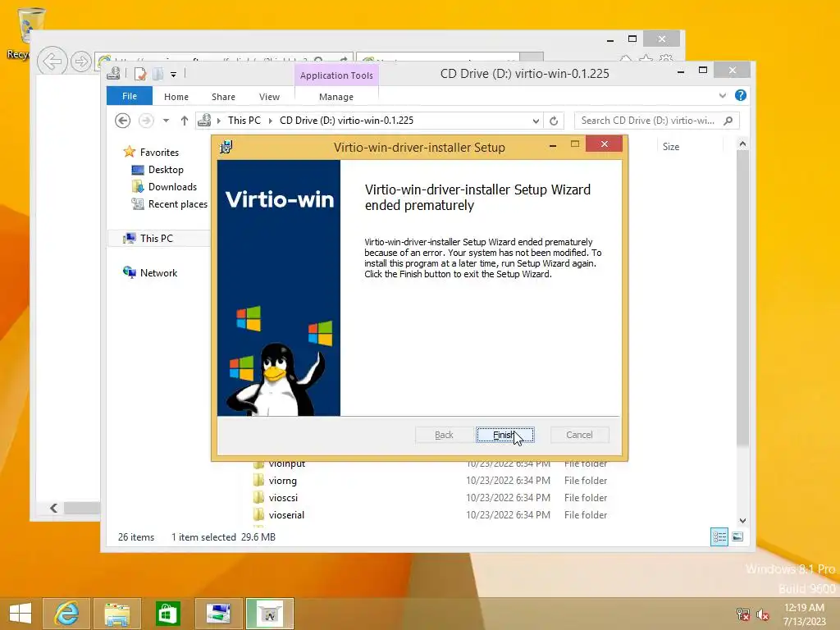Click the viorng folder icon
The height and width of the screenshot is (630, 840).
[258, 480]
